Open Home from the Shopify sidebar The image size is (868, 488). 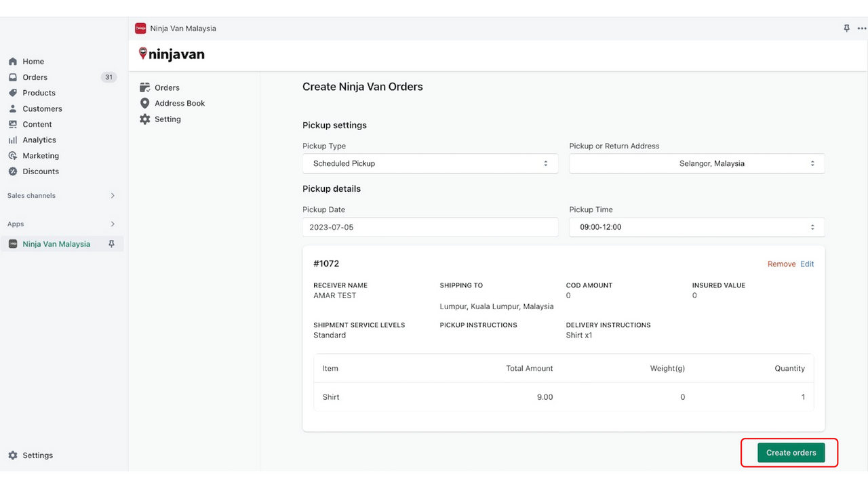point(32,61)
